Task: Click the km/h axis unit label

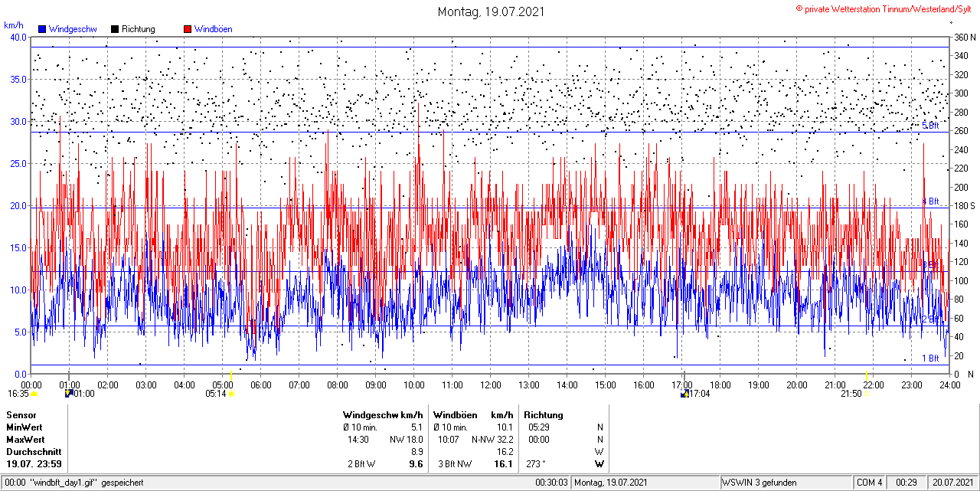Action: 14,25
